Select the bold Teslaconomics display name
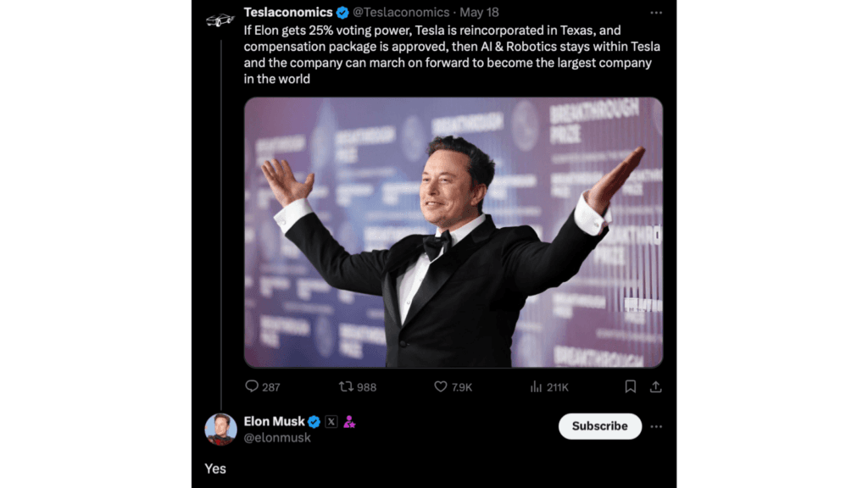This screenshot has width=868, height=488. pyautogui.click(x=287, y=13)
